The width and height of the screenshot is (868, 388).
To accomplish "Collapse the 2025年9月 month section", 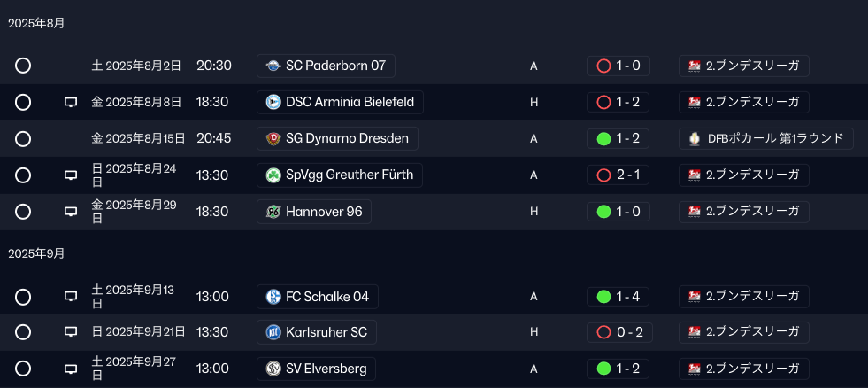I will click(x=36, y=254).
